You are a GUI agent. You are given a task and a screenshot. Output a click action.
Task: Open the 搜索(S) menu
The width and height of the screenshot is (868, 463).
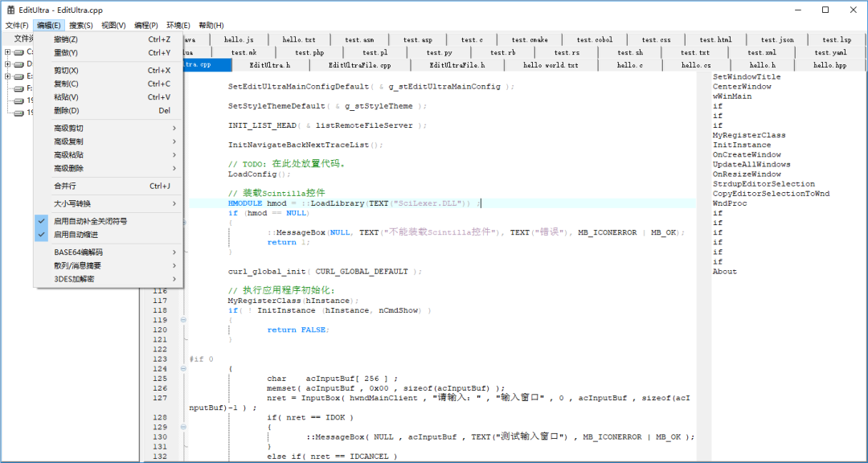point(81,26)
